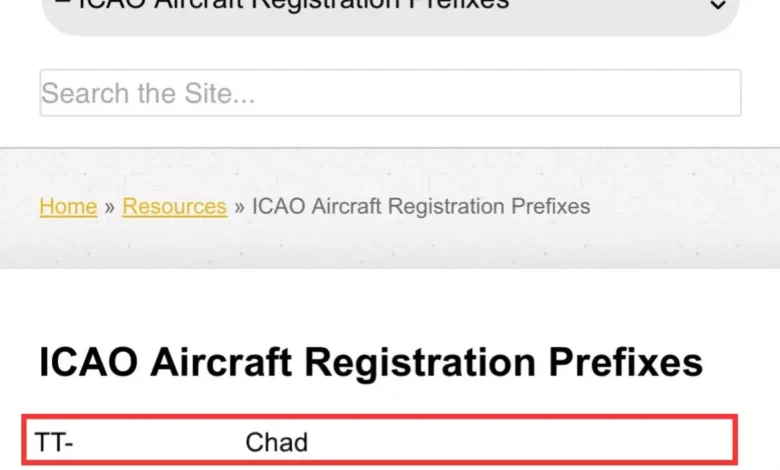Click the current-page breadcrumb text ICAO Aircraft Registration Prefixes
Screen dimensions: 780x470
click(x=421, y=206)
